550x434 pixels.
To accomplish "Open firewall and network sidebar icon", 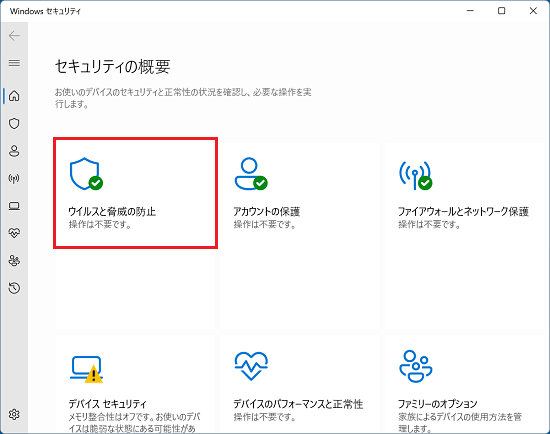I will tap(14, 179).
